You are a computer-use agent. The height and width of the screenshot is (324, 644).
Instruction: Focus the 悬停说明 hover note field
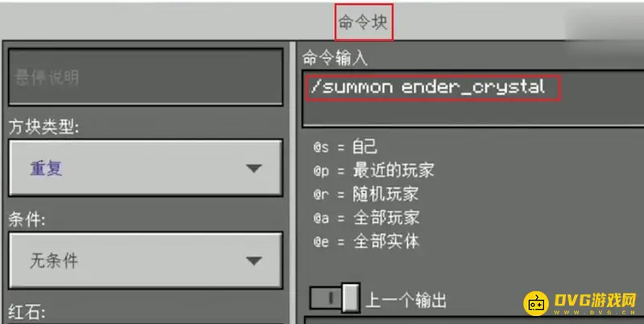tap(146, 76)
